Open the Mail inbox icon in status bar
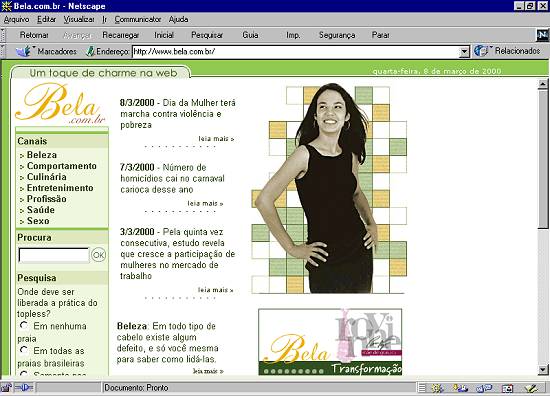Image resolution: width=550 pixels, height=396 pixels. click(461, 388)
